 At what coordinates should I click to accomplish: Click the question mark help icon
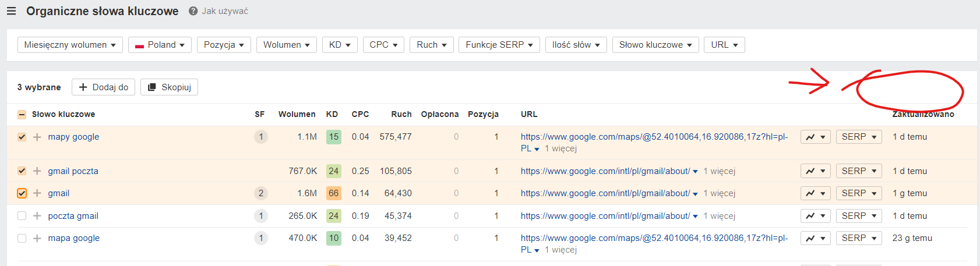[193, 11]
